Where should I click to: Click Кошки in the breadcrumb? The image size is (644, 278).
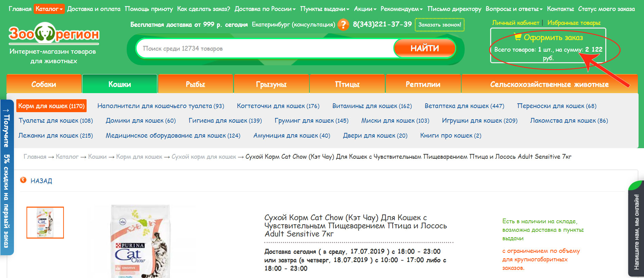(97, 157)
